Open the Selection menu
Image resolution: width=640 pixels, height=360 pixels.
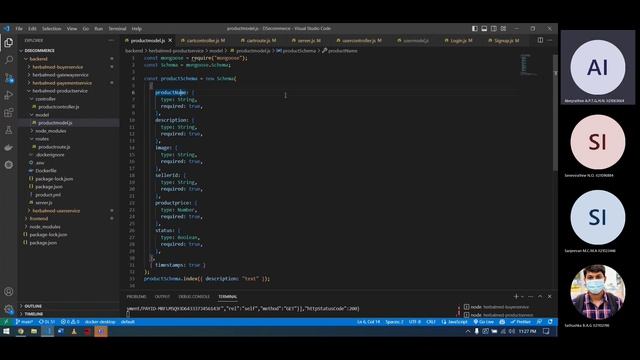pos(51,29)
